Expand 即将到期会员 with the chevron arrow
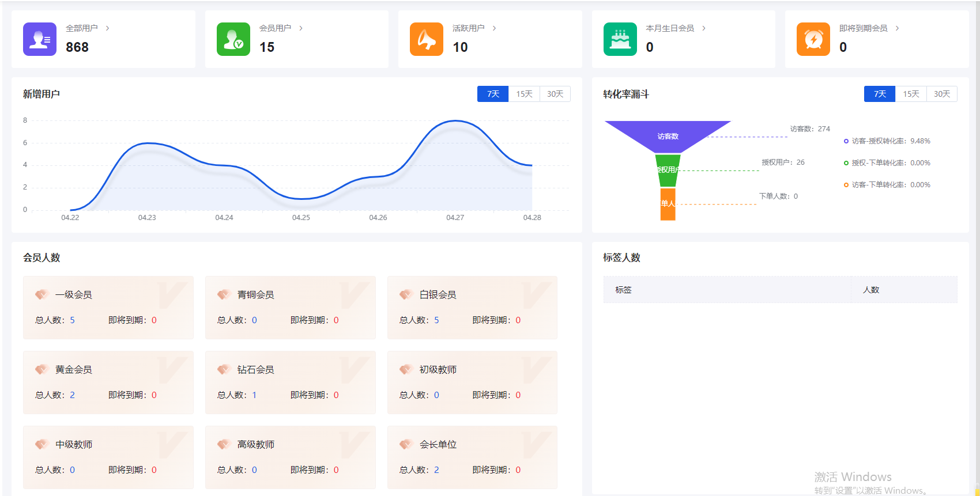This screenshot has height=496, width=980. [897, 28]
